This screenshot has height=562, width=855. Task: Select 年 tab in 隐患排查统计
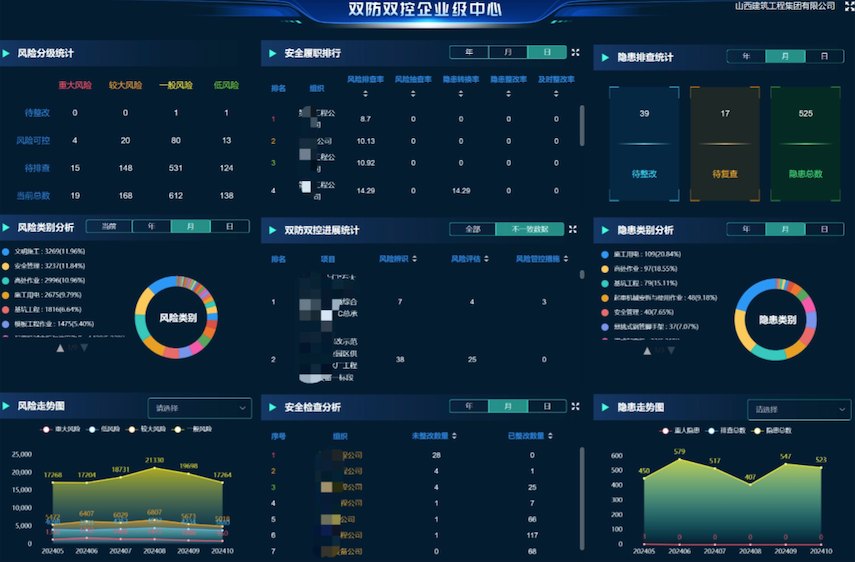click(745, 57)
